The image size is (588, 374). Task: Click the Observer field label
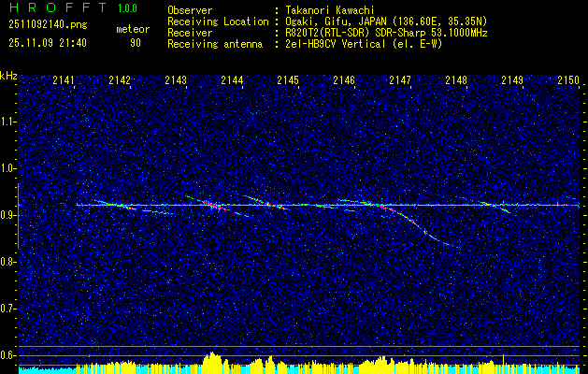[x=190, y=10]
